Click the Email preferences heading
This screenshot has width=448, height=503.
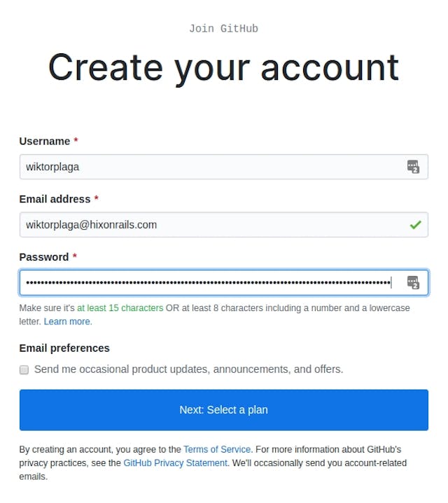pos(64,348)
